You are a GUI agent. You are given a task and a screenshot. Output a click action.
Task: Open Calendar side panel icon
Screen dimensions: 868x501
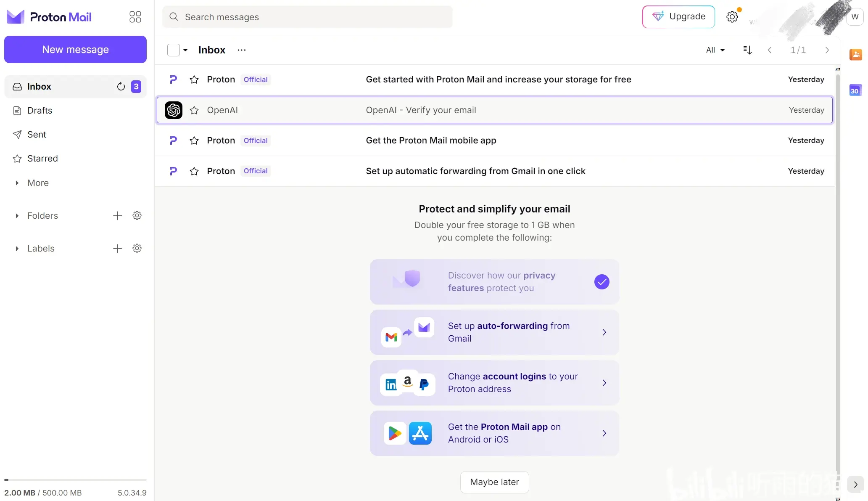[x=855, y=90]
